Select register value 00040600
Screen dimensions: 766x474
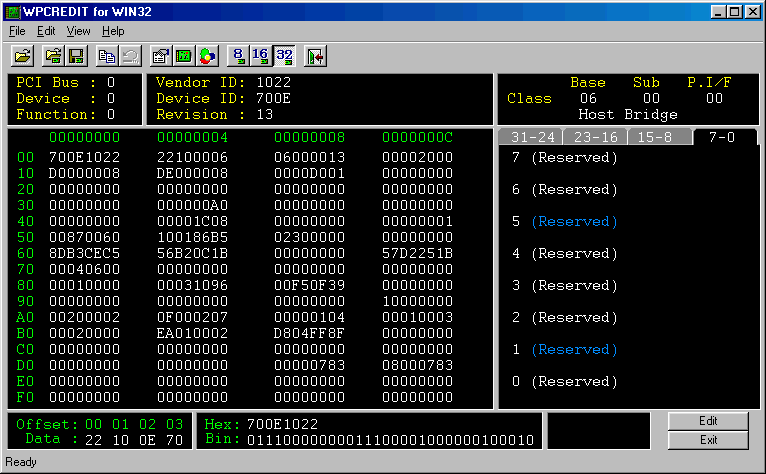[85, 269]
